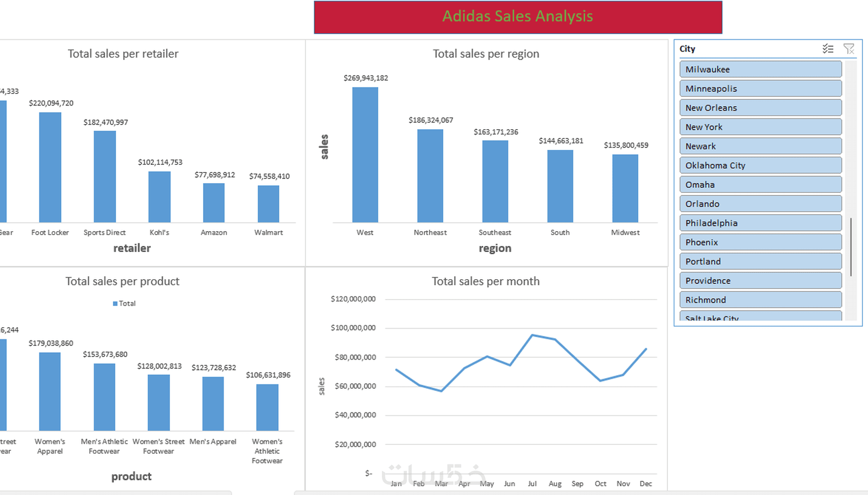Click the December point on the monthly line
This screenshot has height=495, width=868.
click(646, 350)
